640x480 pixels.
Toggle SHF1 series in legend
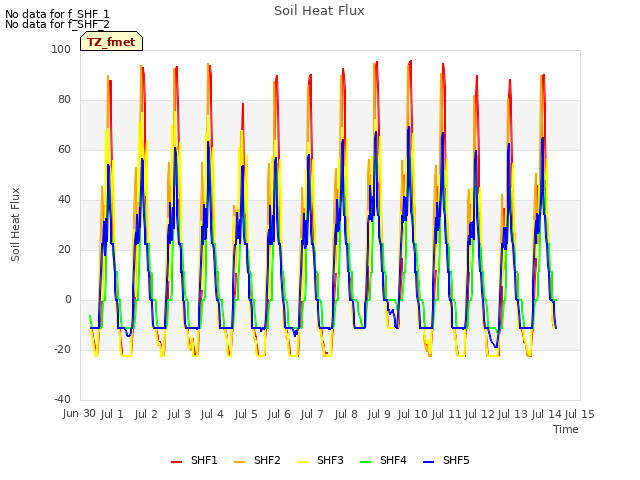[x=194, y=460]
